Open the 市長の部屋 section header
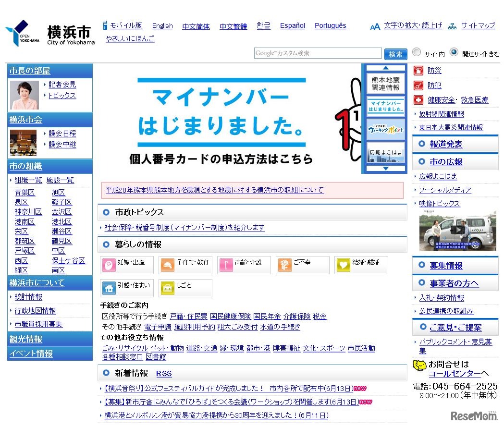This screenshot has height=427, width=504. click(x=30, y=71)
